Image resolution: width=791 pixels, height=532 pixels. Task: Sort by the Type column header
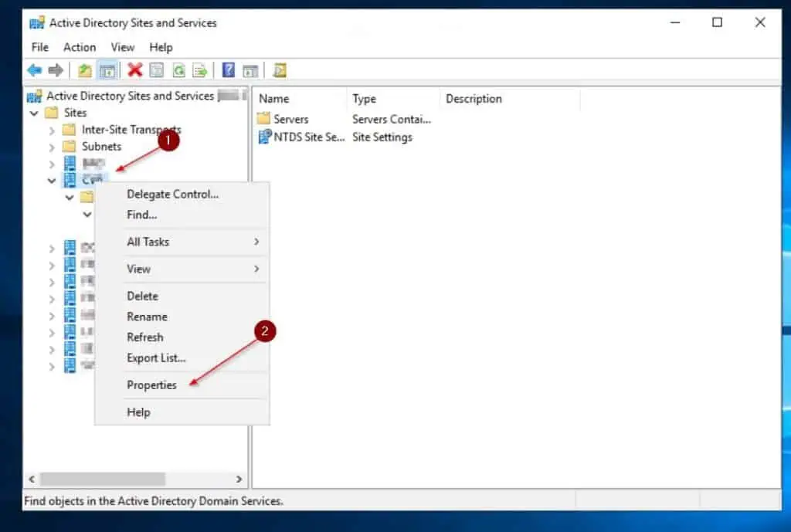pos(393,99)
